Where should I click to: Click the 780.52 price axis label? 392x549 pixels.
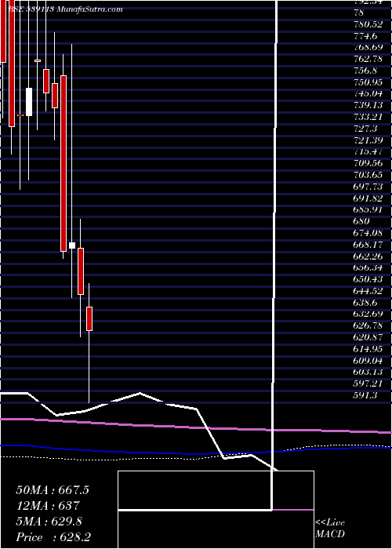pos(367,24)
